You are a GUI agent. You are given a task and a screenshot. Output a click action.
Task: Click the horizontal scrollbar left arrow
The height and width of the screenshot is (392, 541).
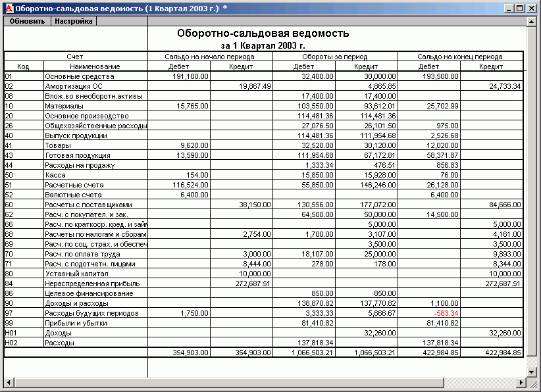coord(9,382)
